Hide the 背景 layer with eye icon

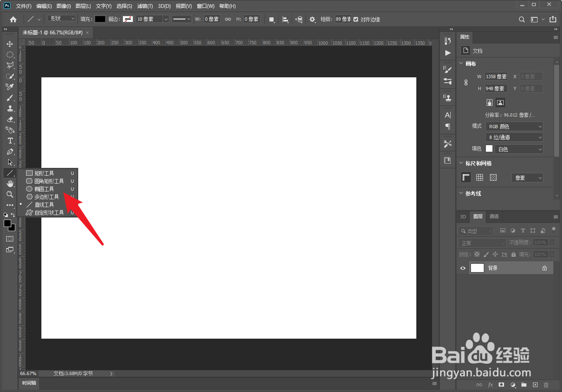click(463, 268)
